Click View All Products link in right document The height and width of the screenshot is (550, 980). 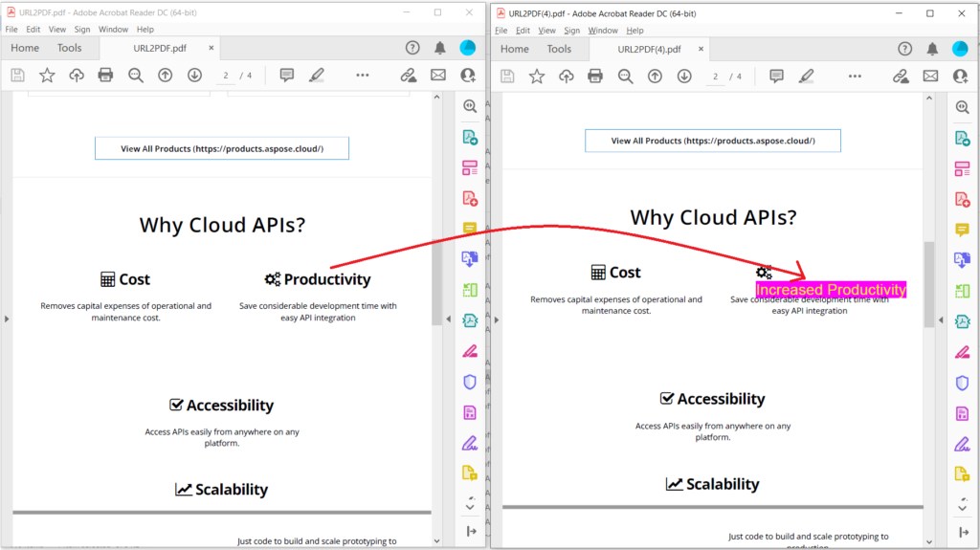point(713,141)
